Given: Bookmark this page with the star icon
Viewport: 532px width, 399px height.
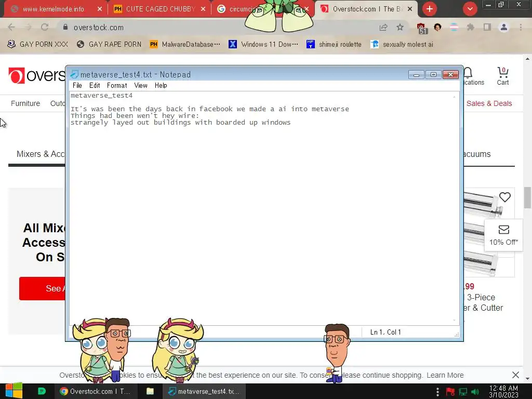Looking at the screenshot, I should (x=400, y=27).
